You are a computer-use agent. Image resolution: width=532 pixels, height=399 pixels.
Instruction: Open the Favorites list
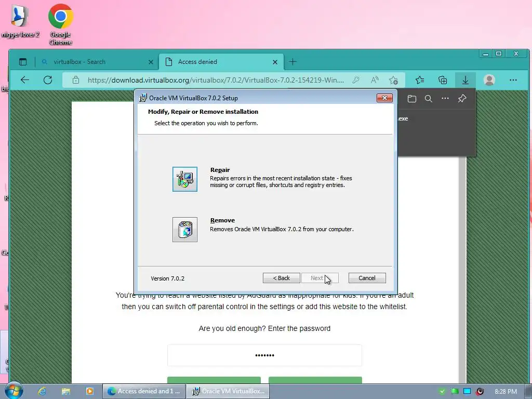420,80
